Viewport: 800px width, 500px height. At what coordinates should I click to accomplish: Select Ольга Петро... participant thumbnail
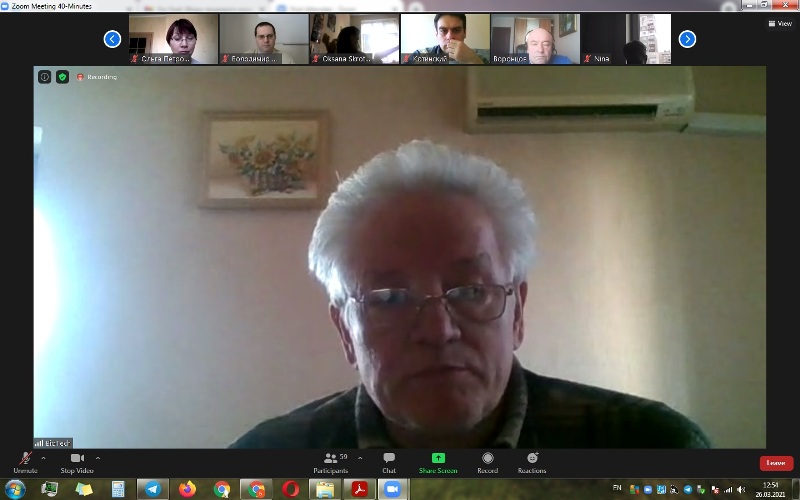(173, 39)
